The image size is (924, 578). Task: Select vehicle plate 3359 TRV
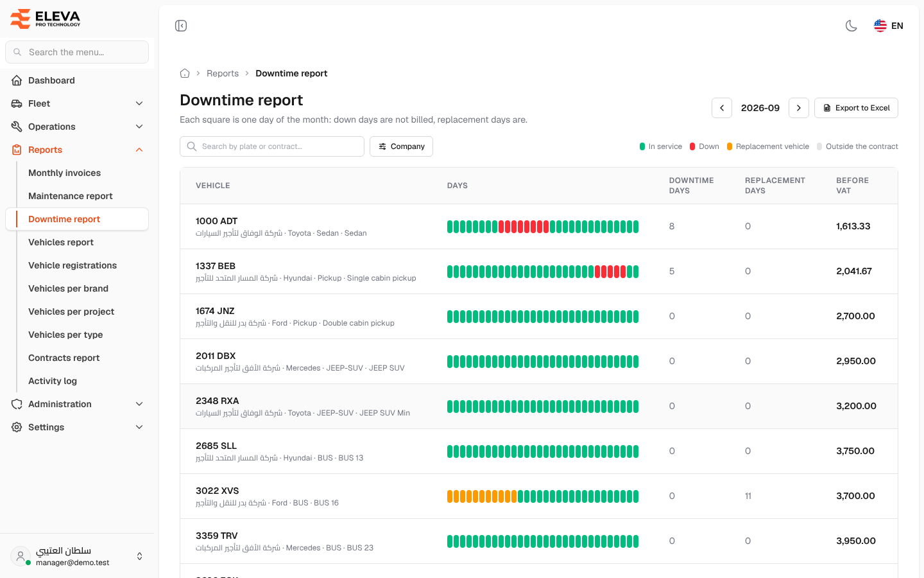tap(217, 536)
